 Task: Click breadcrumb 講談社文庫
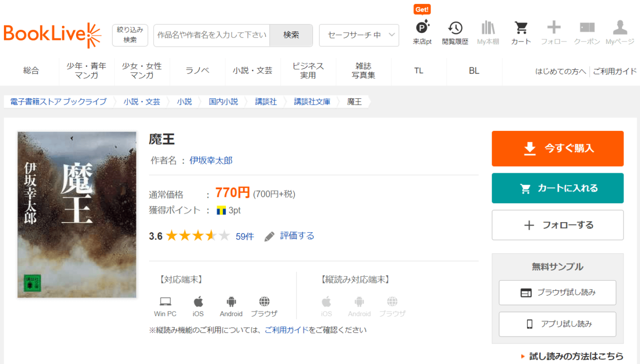coord(312,102)
